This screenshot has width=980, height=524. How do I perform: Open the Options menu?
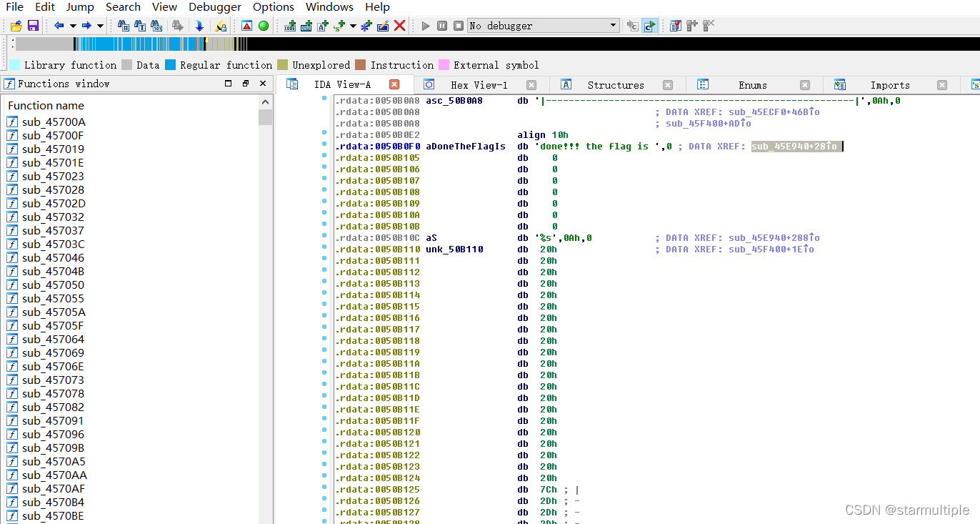coord(274,7)
